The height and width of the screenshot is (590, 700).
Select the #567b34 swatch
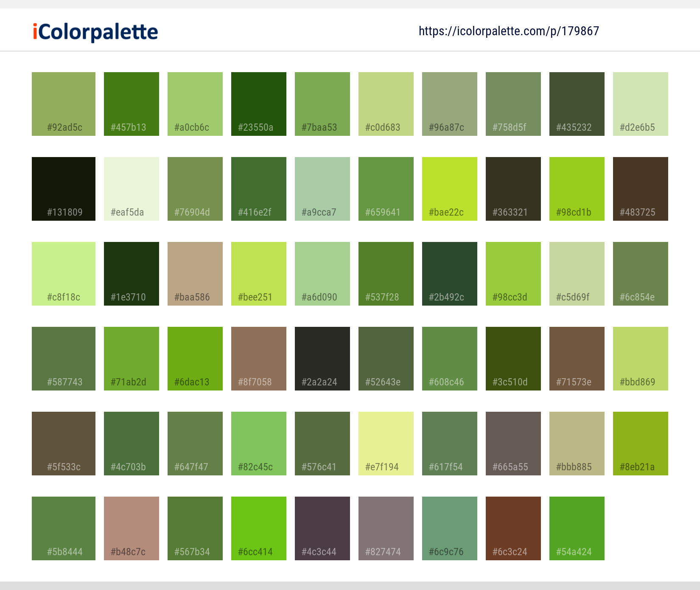tap(195, 528)
